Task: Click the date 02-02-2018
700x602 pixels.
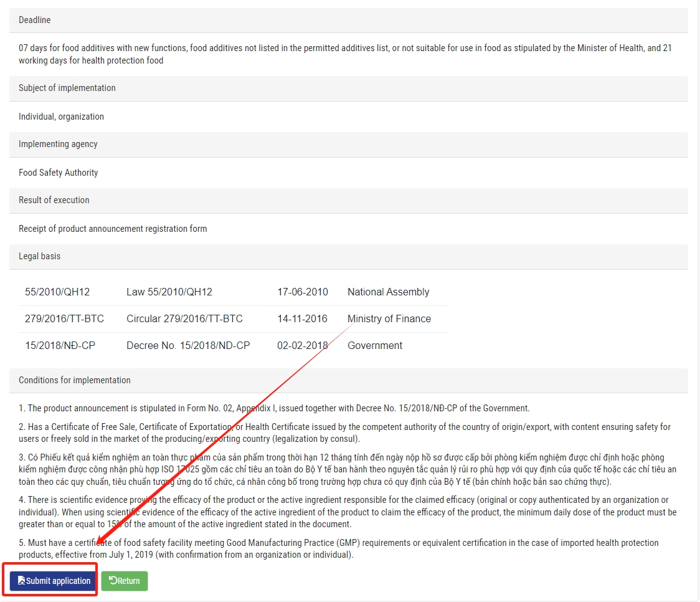Action: click(302, 346)
